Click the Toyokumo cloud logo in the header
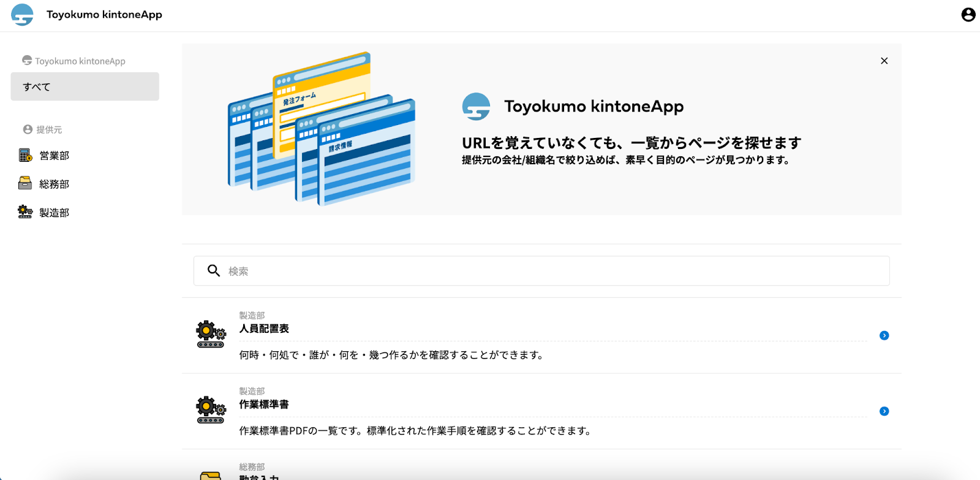980x480 pixels. click(23, 15)
